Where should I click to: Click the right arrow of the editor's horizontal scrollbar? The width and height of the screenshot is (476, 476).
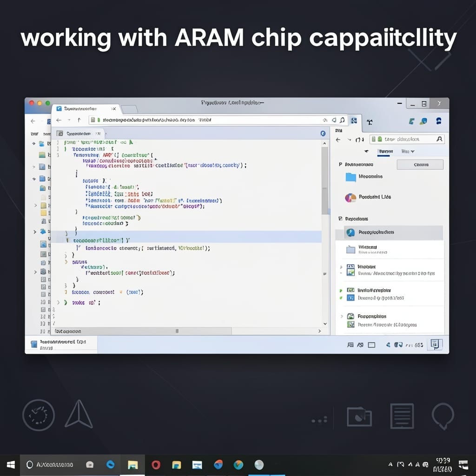point(319,331)
